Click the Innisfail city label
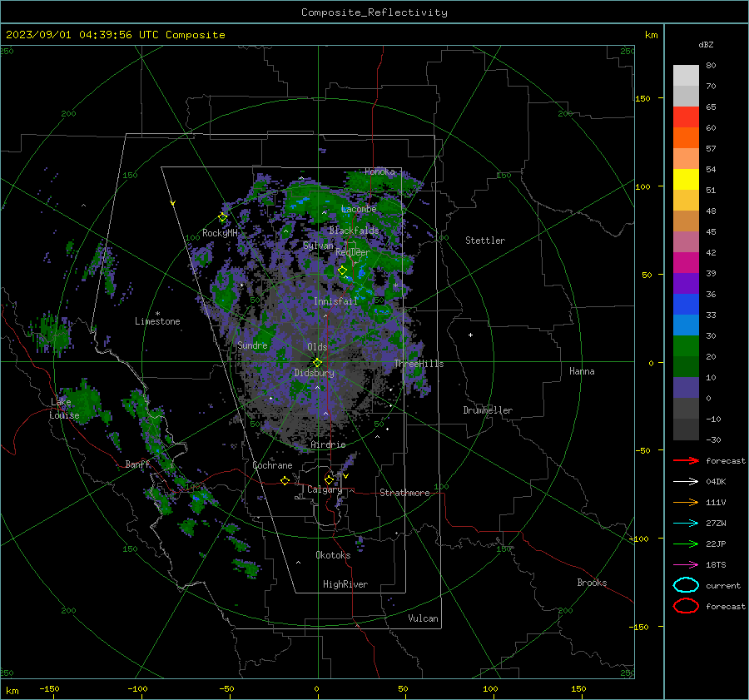 (335, 301)
